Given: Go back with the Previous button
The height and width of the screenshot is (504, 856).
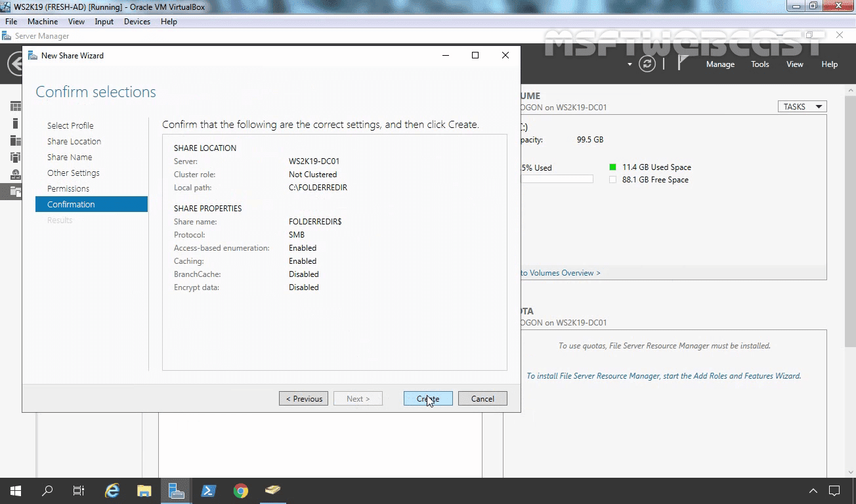Looking at the screenshot, I should [x=303, y=398].
